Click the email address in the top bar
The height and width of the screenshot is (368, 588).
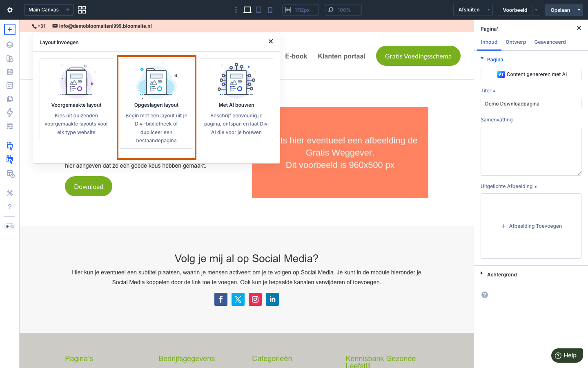point(105,26)
